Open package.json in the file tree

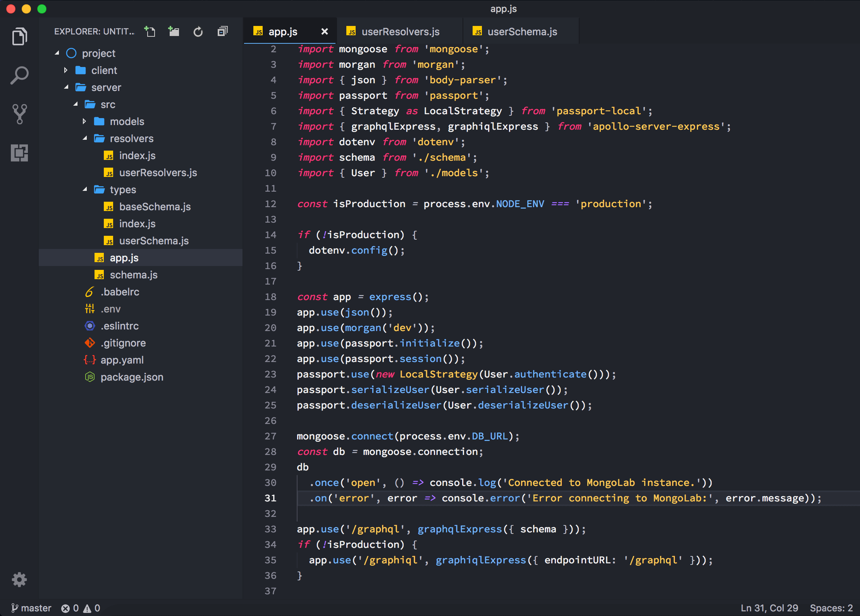pos(132,377)
